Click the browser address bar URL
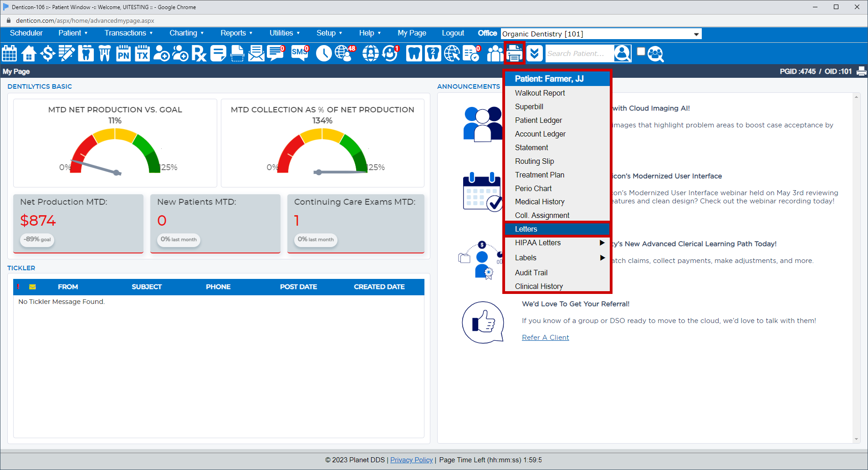The width and height of the screenshot is (868, 470). [x=85, y=20]
